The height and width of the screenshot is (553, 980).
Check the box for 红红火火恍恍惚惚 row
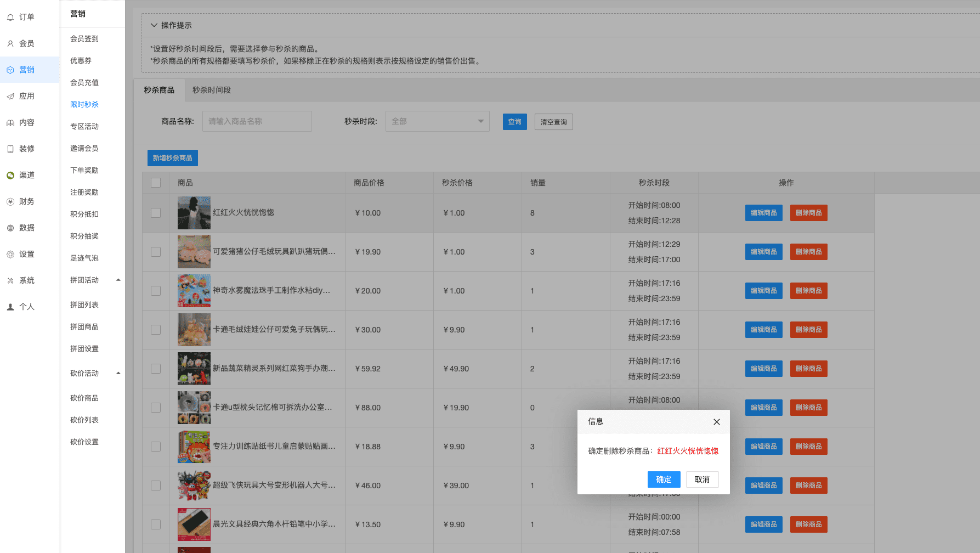click(156, 213)
